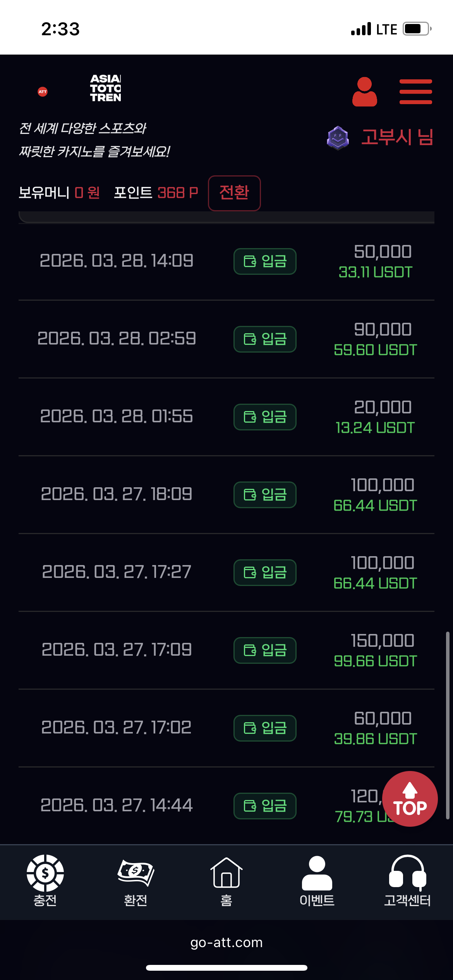This screenshot has height=980, width=453.
Task: Open 충전 (charge) from bottom navigation
Action: (x=45, y=881)
